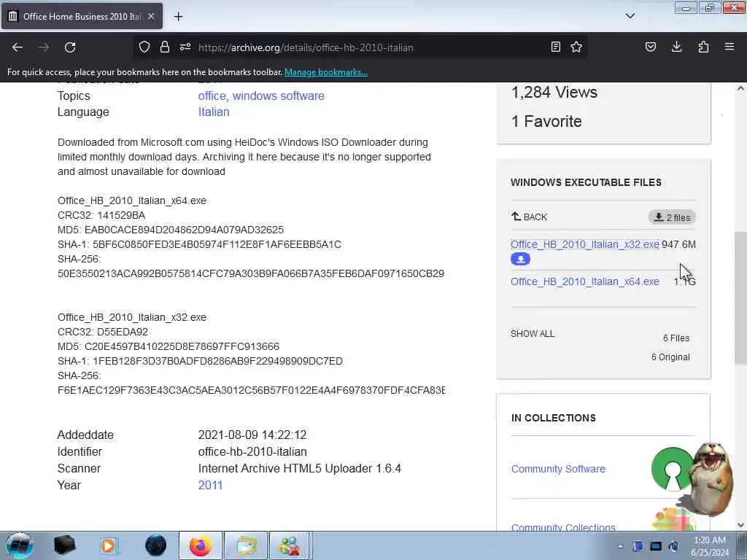The width and height of the screenshot is (747, 560).
Task: Open the Italian language link
Action: [x=214, y=112]
